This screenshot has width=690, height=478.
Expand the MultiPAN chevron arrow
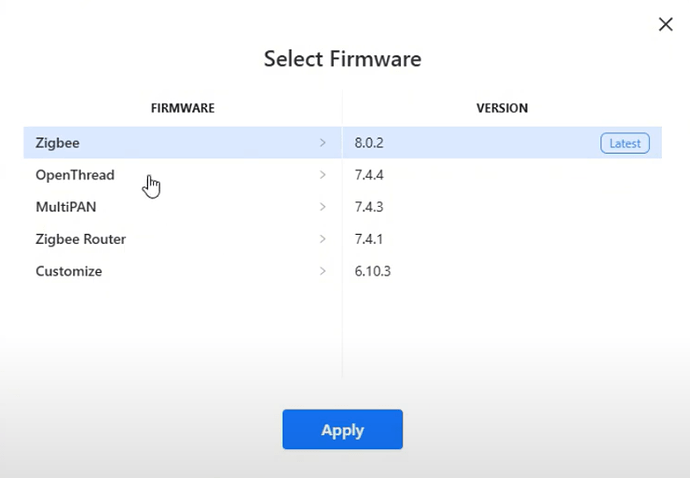click(323, 207)
